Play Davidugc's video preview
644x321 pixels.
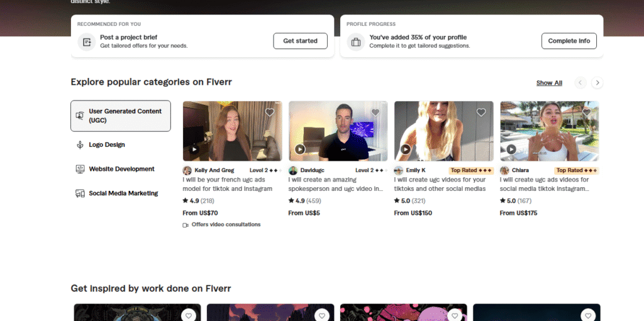pyautogui.click(x=300, y=150)
